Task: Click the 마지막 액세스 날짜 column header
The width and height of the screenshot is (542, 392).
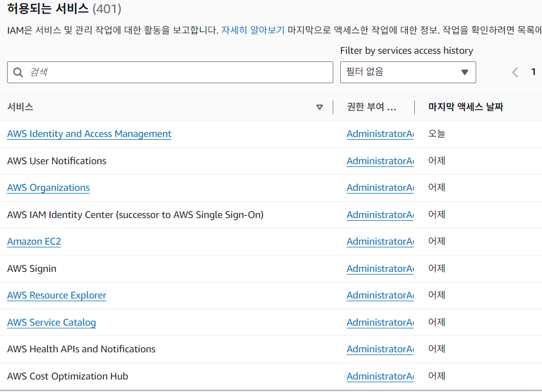Action: coord(465,107)
